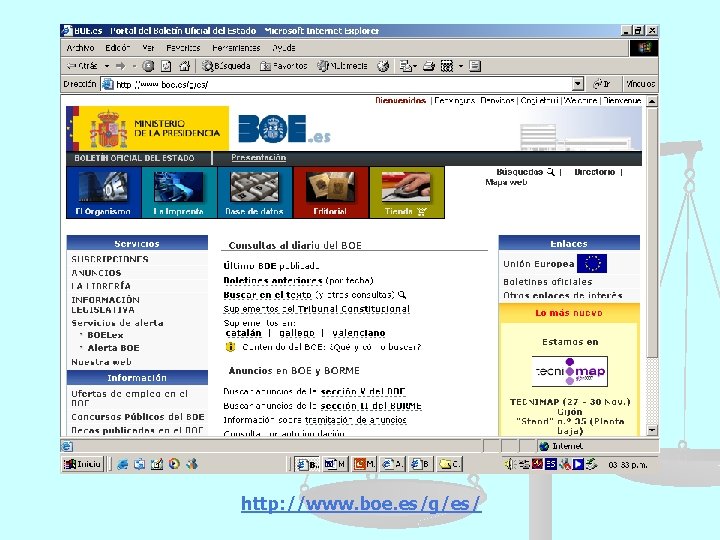Image resolution: width=720 pixels, height=540 pixels.
Task: Click the Discuss icon at the toolbar end
Action: pyautogui.click(x=475, y=66)
